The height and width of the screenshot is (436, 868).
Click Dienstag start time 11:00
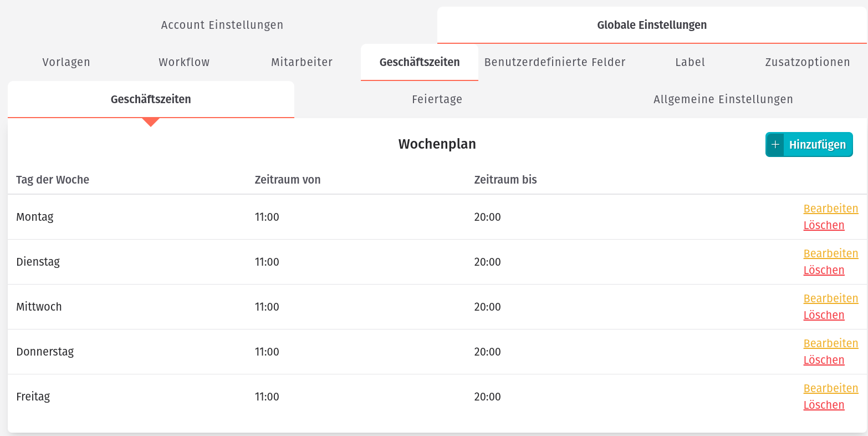tap(267, 262)
